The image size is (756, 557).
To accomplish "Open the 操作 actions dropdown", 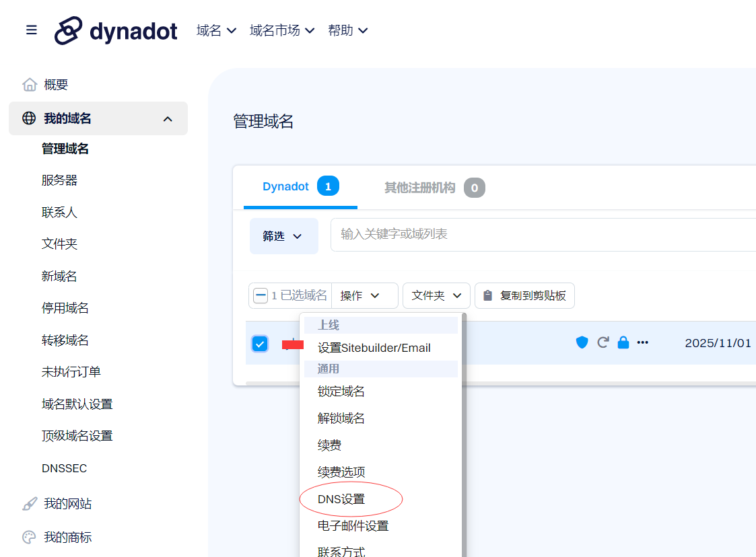I will pos(364,295).
